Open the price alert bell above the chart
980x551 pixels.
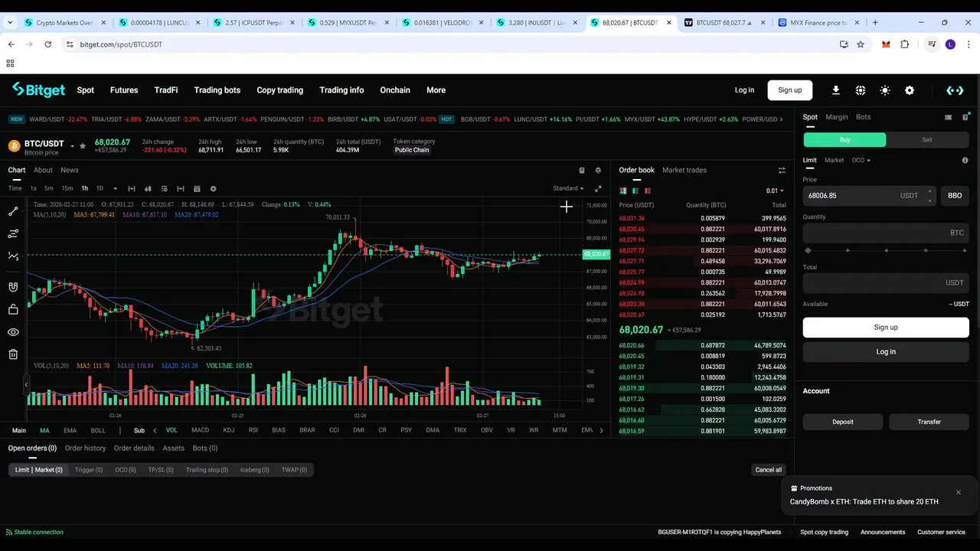598,171
